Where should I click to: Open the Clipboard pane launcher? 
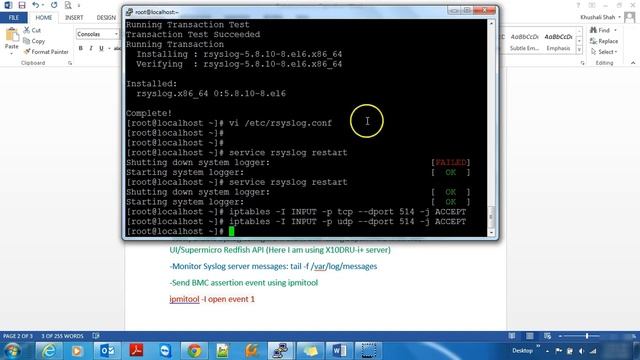point(70,63)
